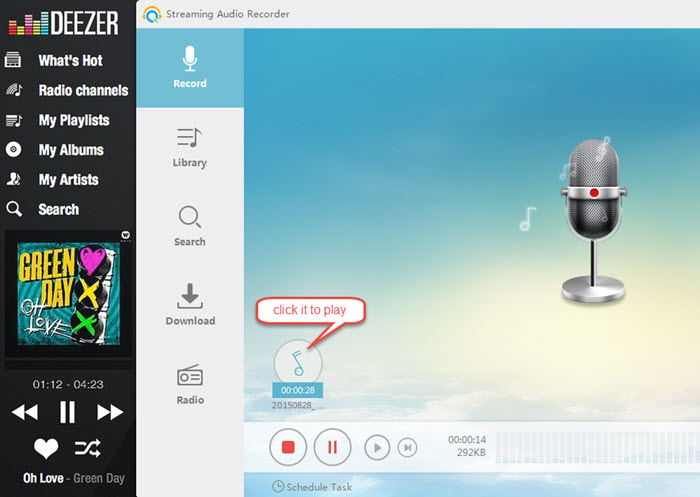Open the Search tab in the recorder
The height and width of the screenshot is (497, 700).
coord(190,226)
